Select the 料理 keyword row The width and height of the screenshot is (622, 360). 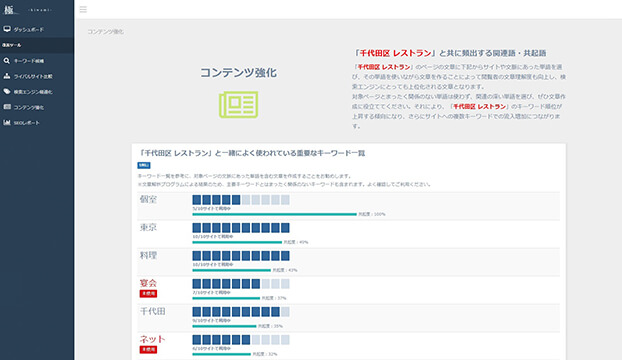[x=348, y=262]
